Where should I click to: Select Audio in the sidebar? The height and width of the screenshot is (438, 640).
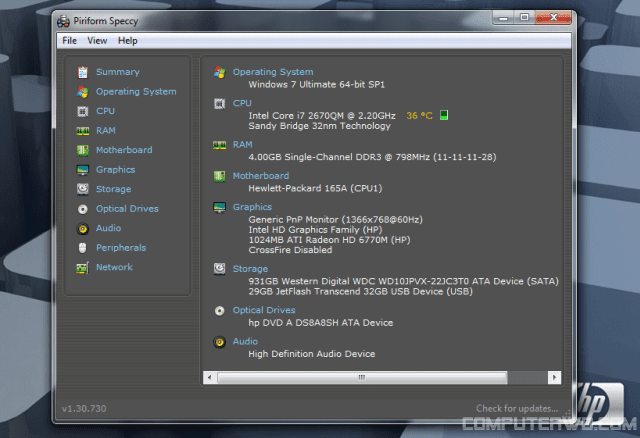click(x=108, y=228)
